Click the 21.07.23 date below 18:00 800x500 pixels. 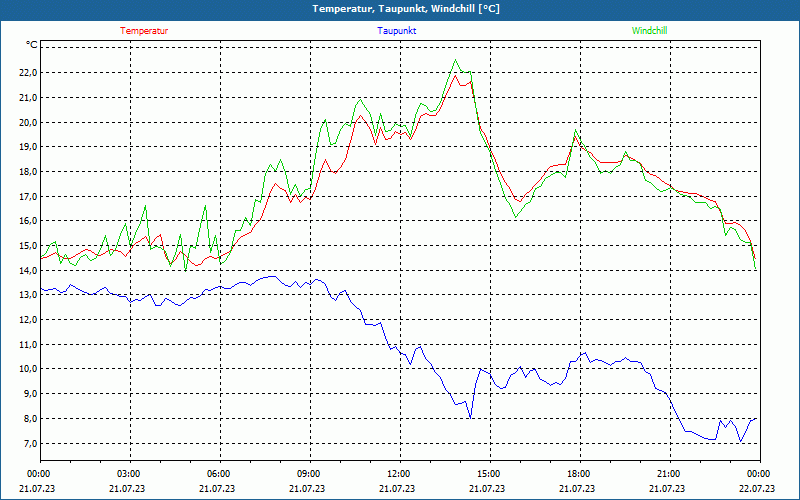577,488
